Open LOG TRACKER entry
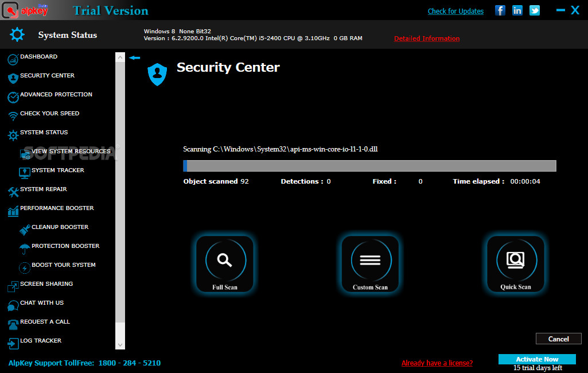 click(41, 341)
